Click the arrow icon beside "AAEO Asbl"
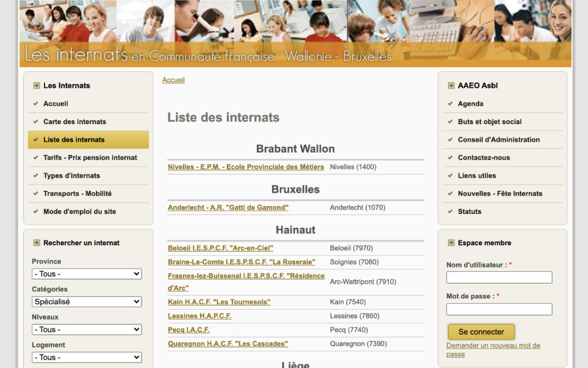Viewport: 588px width, 368px height. (450, 85)
